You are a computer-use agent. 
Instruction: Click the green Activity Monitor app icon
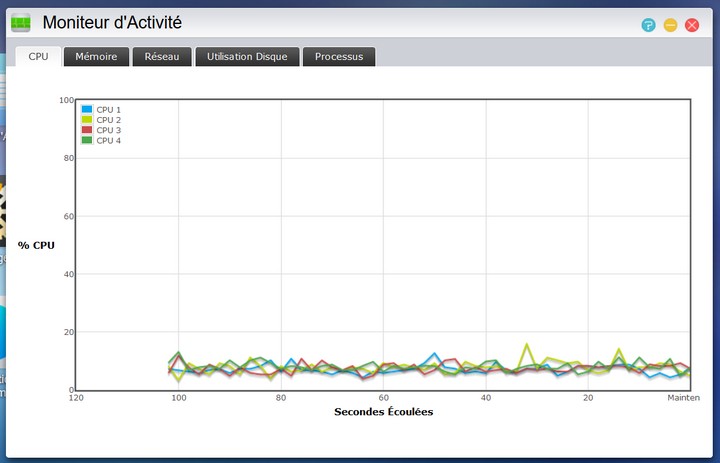click(x=21, y=23)
